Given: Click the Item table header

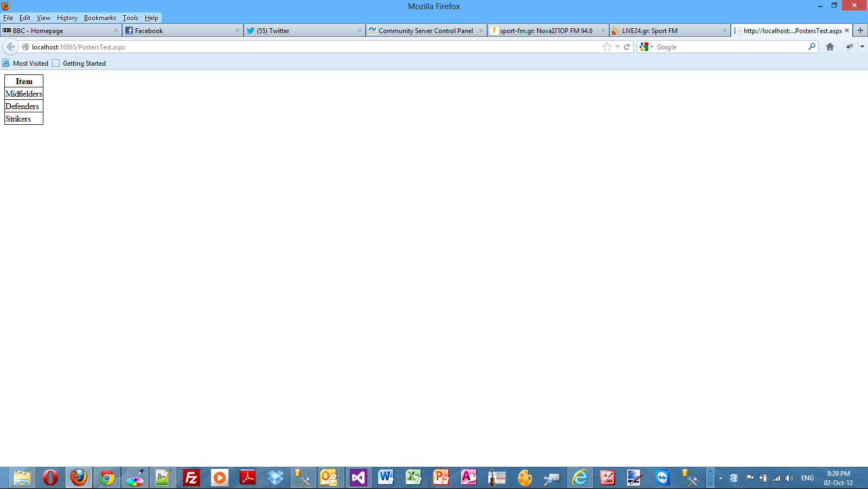Looking at the screenshot, I should tap(24, 81).
